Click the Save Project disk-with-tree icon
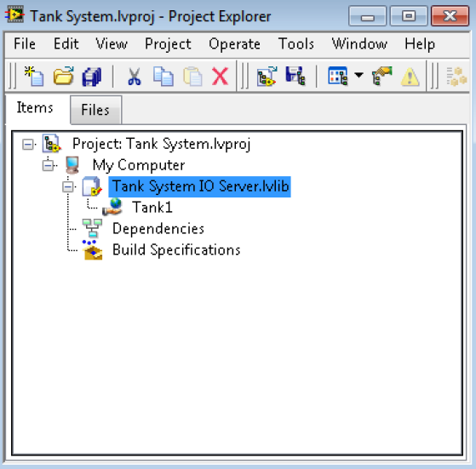Viewport: 476px width, 469px height. (x=295, y=76)
